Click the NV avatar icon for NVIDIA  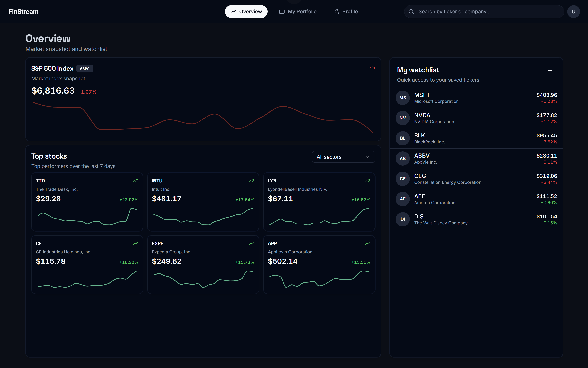402,118
